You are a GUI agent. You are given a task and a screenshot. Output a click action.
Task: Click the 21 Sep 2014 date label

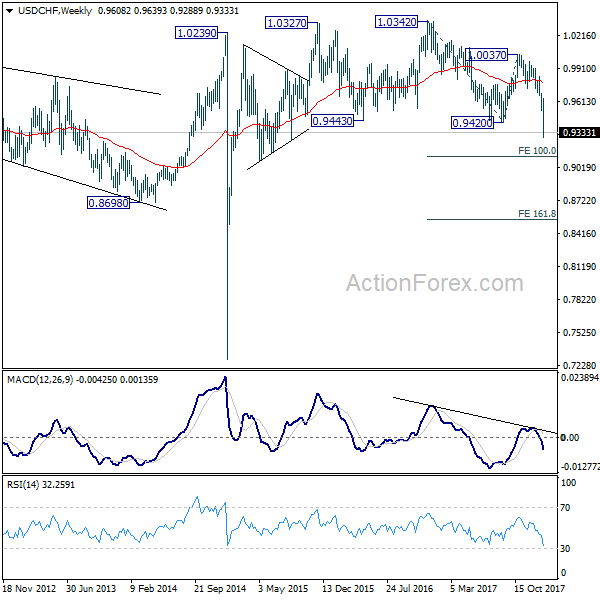click(220, 588)
